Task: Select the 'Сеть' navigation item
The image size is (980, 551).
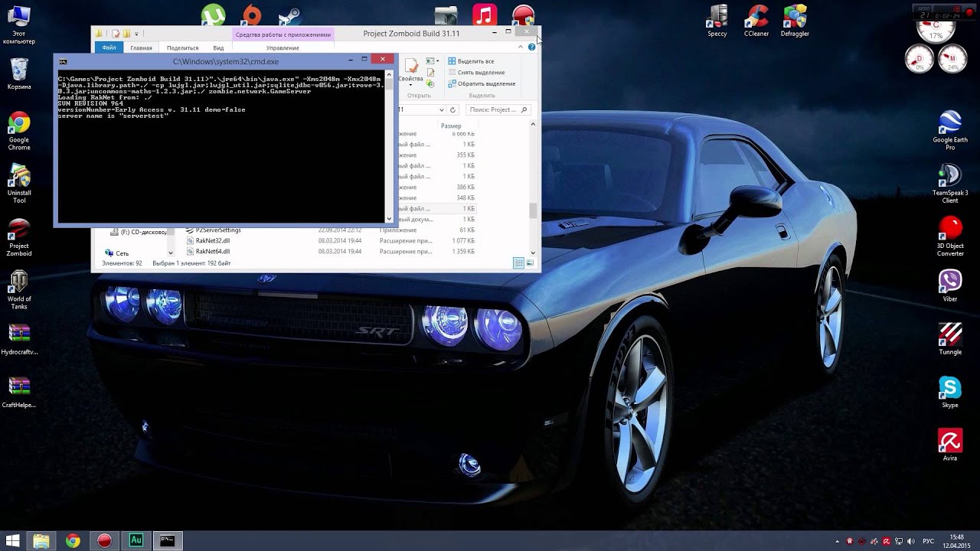Action: pyautogui.click(x=116, y=253)
